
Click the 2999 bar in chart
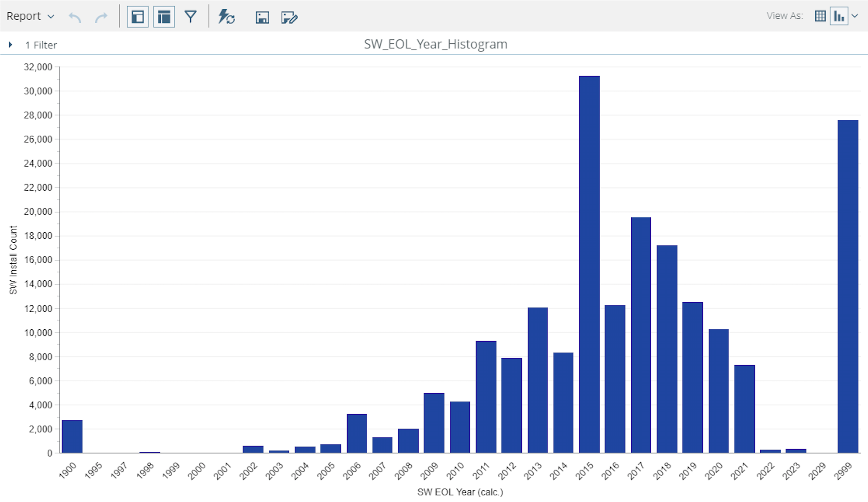pyautogui.click(x=848, y=286)
